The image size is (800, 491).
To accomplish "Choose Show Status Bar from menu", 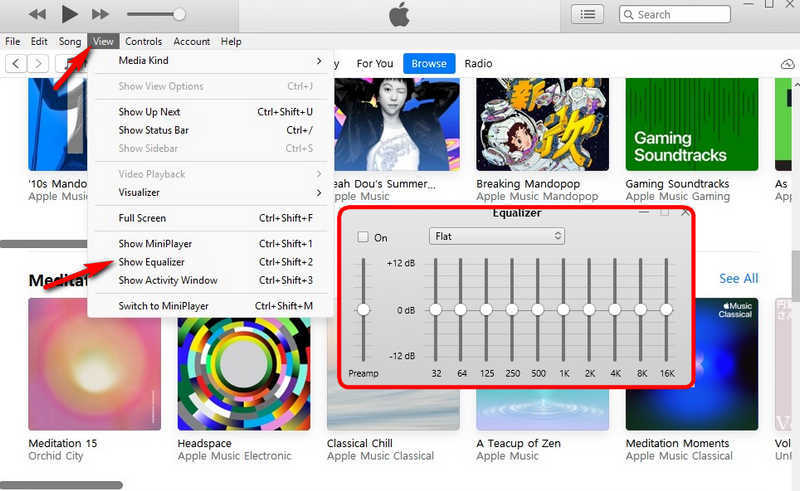I will [x=210, y=130].
